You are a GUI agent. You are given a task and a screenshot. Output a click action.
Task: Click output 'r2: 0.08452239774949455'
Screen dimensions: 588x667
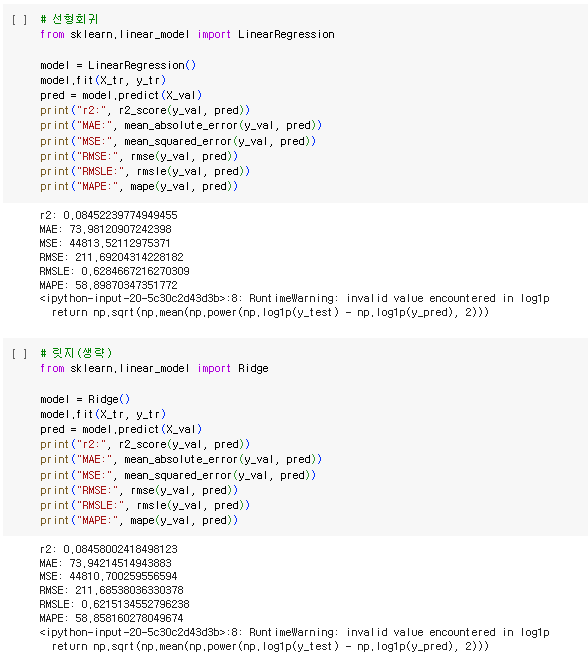click(x=108, y=215)
